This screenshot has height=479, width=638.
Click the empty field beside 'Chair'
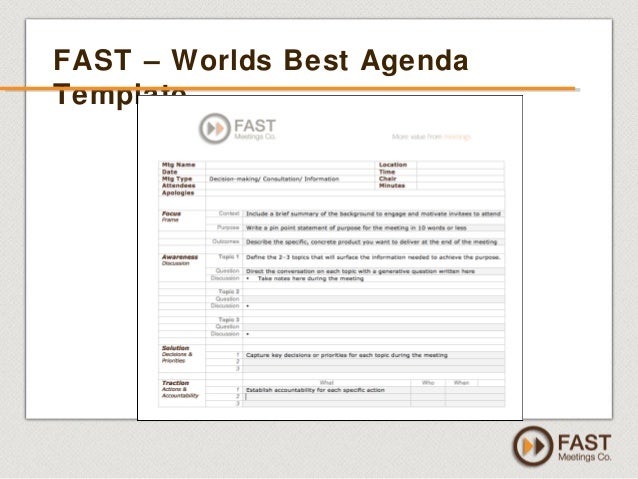pos(460,179)
